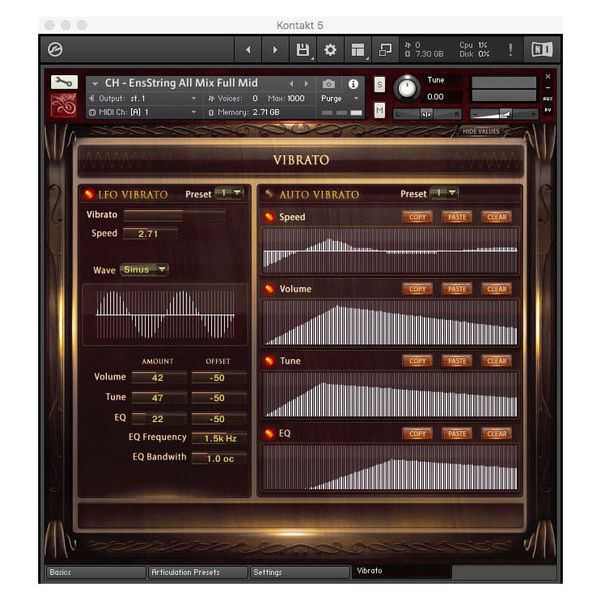Click the EQ Frequency value field

click(x=219, y=438)
